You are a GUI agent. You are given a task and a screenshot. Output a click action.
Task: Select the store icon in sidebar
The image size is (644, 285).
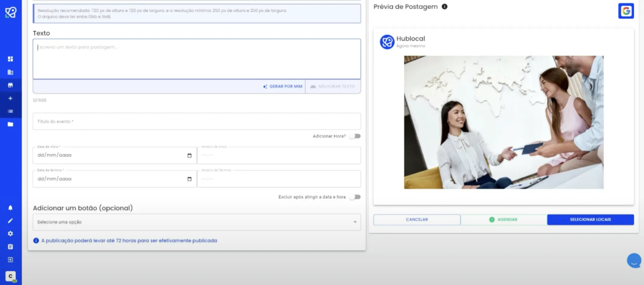[10, 85]
